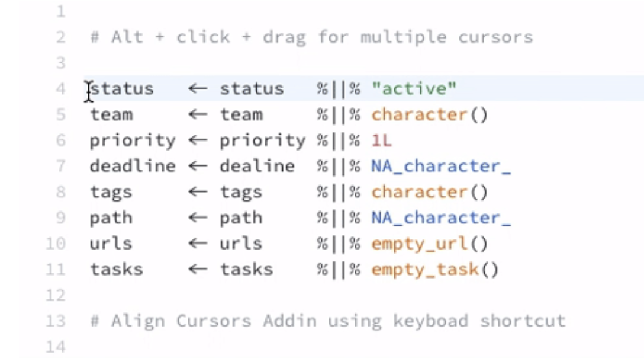Click the empty_task() function call
This screenshot has width=644, height=358.
(435, 270)
